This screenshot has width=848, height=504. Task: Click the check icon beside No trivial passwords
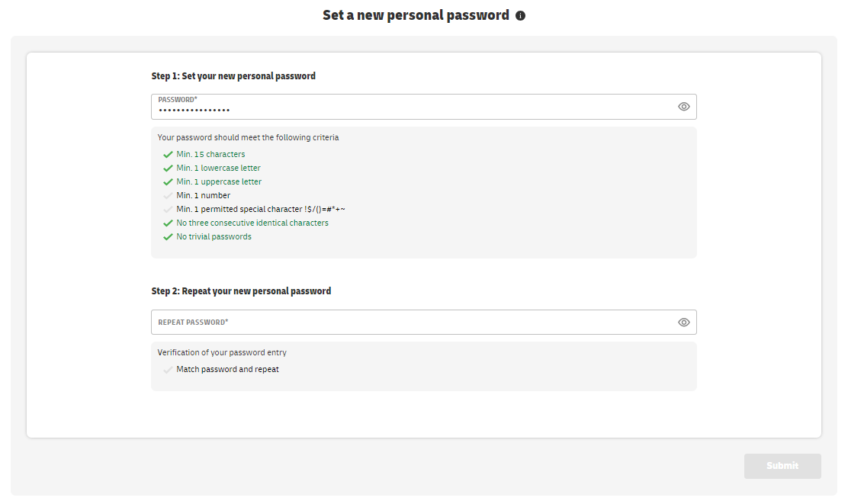(x=168, y=237)
